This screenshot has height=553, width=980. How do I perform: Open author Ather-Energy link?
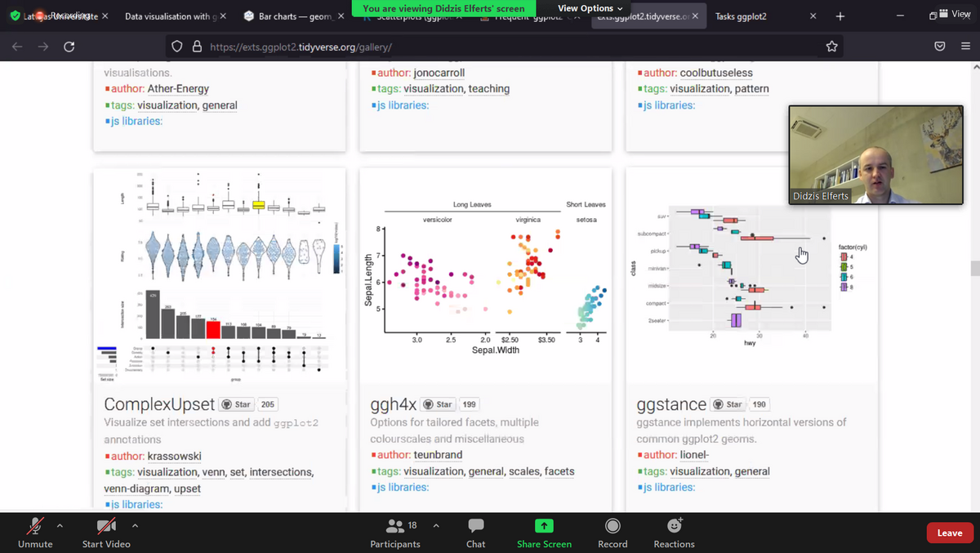pyautogui.click(x=178, y=88)
